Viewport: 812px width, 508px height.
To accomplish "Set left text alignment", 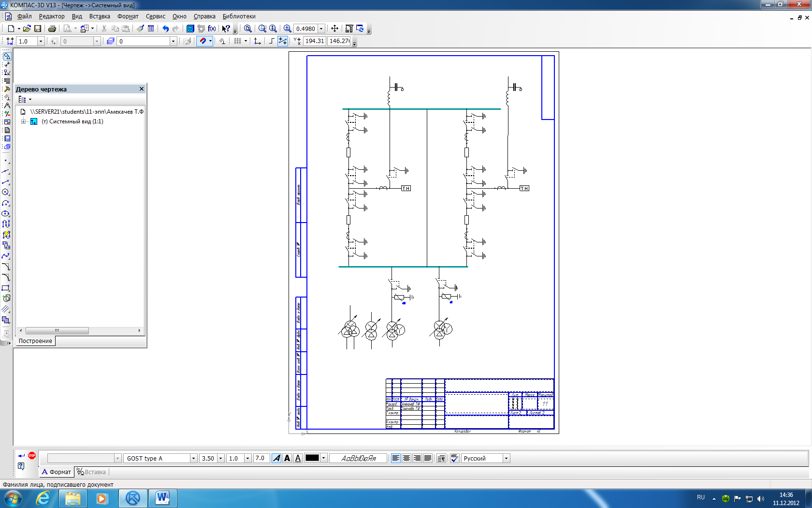I will (396, 458).
